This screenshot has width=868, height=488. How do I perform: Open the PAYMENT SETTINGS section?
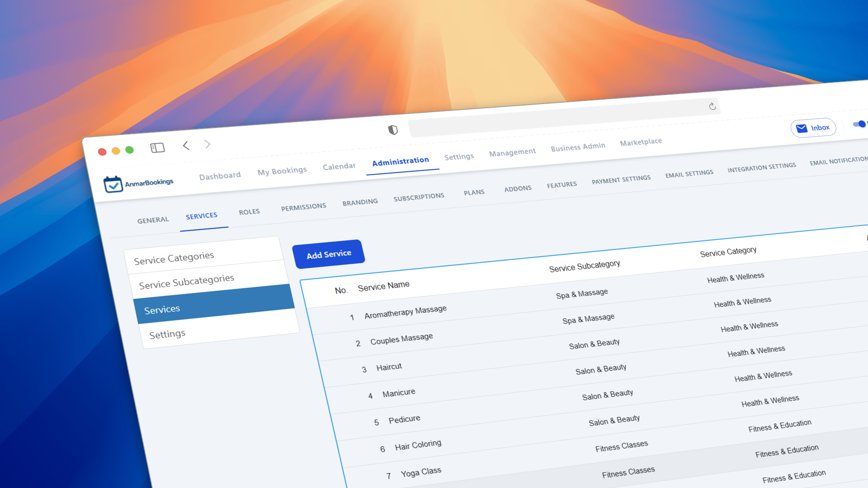(621, 178)
